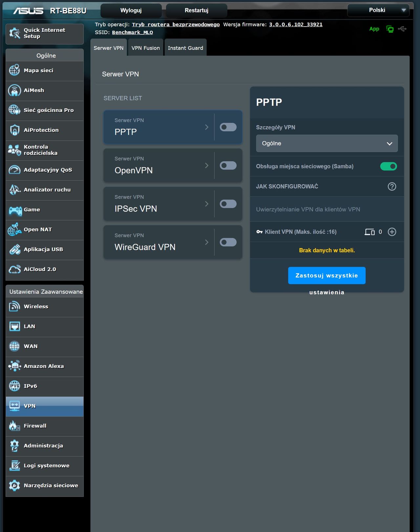
Task: Switch to the Serwer VPN tab
Action: (x=109, y=48)
